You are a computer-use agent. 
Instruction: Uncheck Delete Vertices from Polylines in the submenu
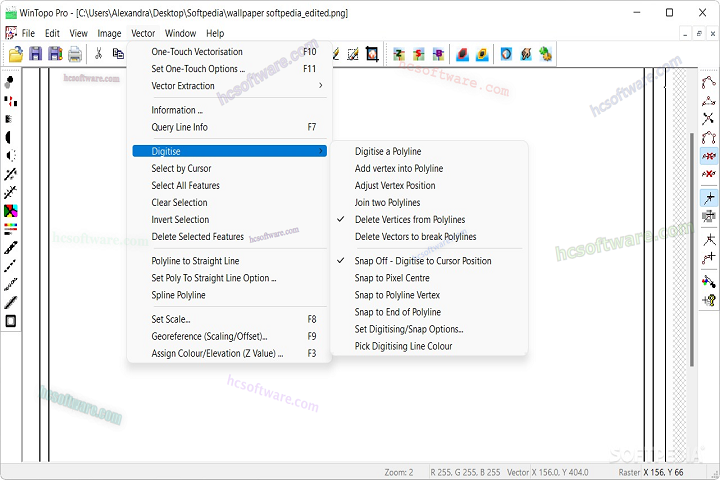pyautogui.click(x=410, y=220)
